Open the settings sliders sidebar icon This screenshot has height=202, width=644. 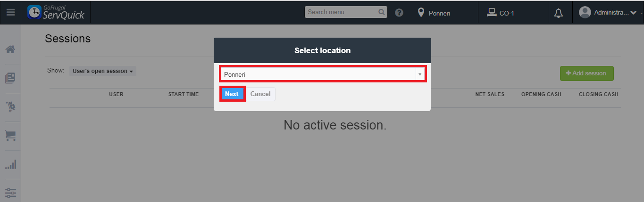[10, 193]
